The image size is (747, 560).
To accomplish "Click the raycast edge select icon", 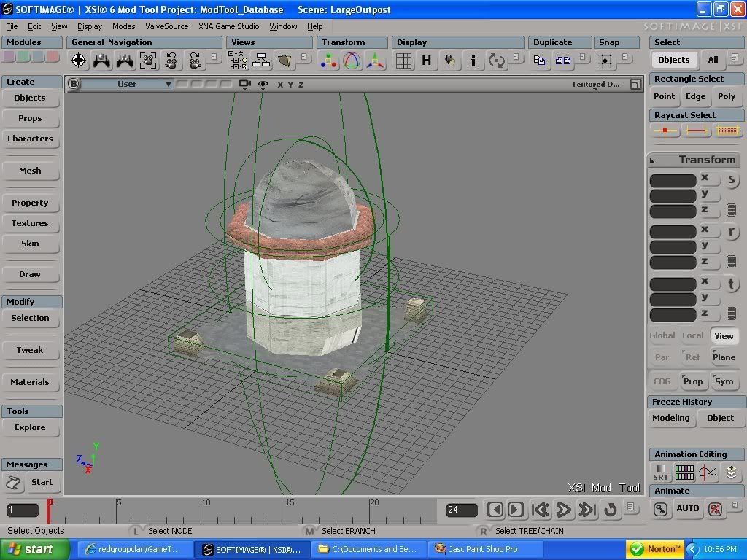I will [x=695, y=130].
